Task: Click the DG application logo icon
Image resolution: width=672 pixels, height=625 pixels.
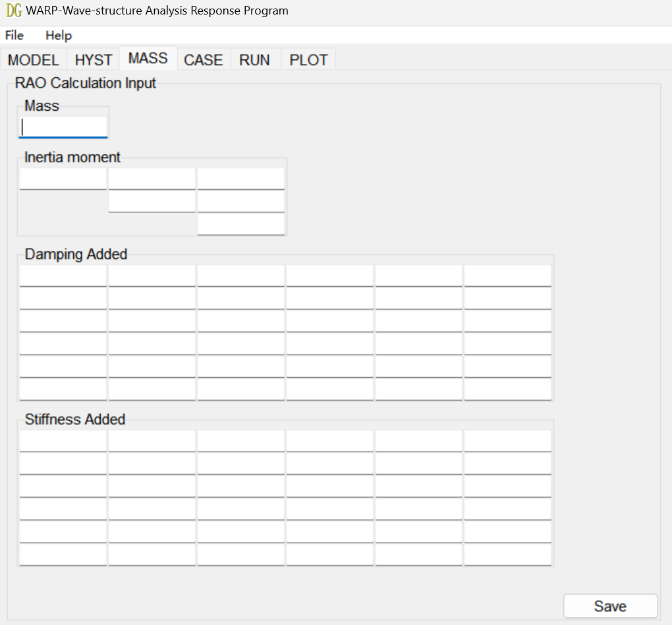Action: [x=14, y=10]
